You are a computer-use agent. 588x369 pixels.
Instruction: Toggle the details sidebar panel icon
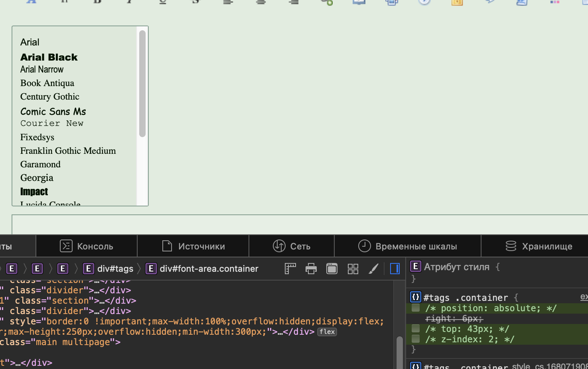(x=395, y=269)
